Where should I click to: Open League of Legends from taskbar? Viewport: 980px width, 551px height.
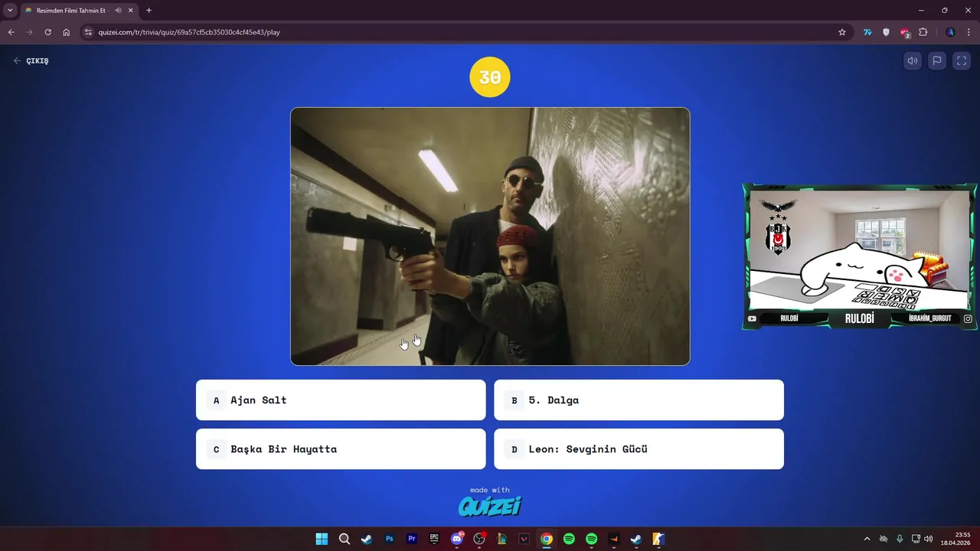(x=501, y=539)
